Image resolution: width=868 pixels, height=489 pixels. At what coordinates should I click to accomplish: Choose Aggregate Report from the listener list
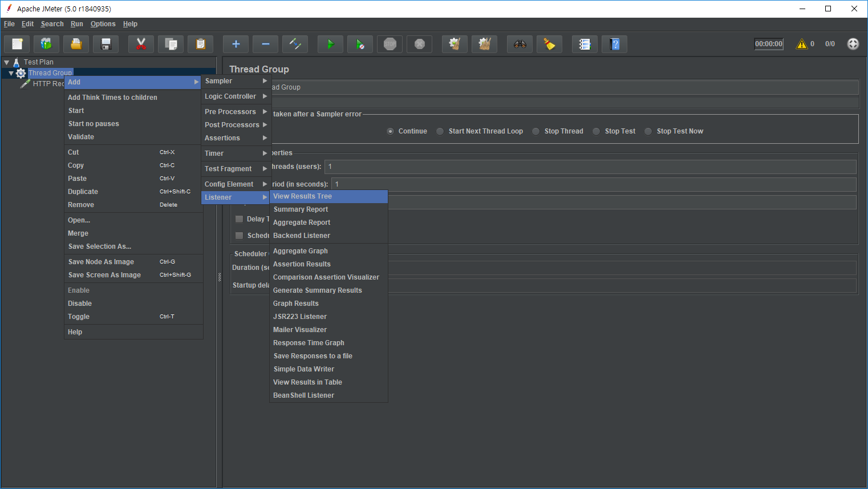click(x=328, y=223)
